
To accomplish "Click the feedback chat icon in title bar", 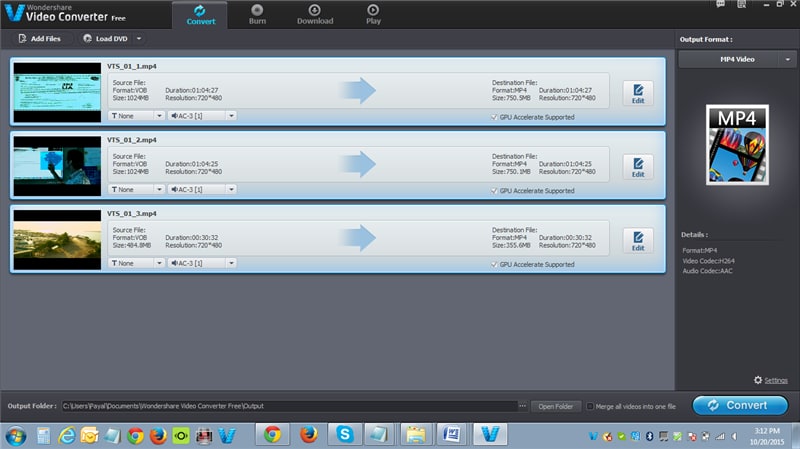I will 720,5.
